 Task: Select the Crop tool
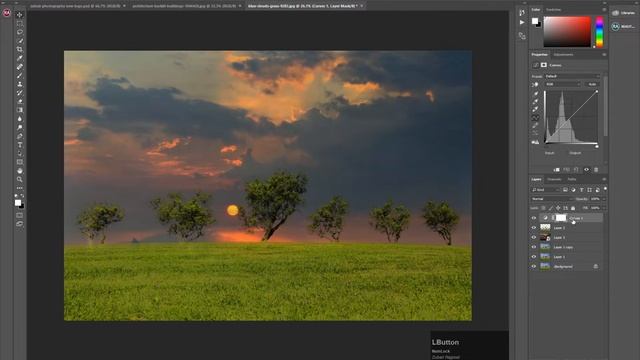[19, 49]
